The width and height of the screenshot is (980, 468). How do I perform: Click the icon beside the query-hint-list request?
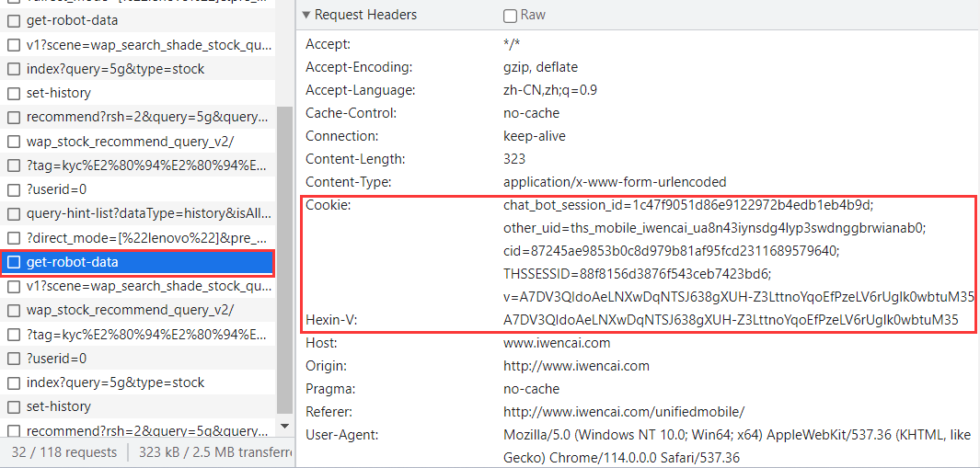14,214
